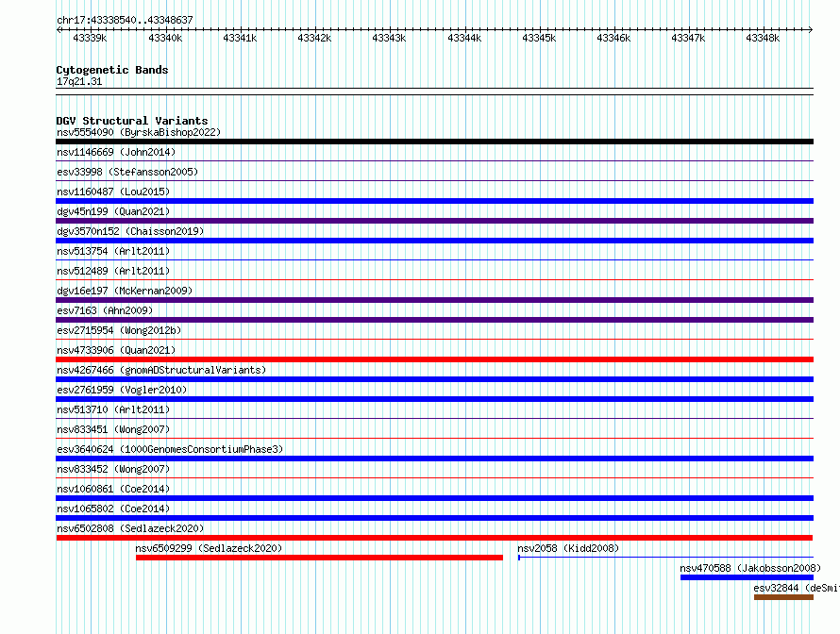
Task: Click the brown esv32844 variant bar
Action: coord(783,597)
